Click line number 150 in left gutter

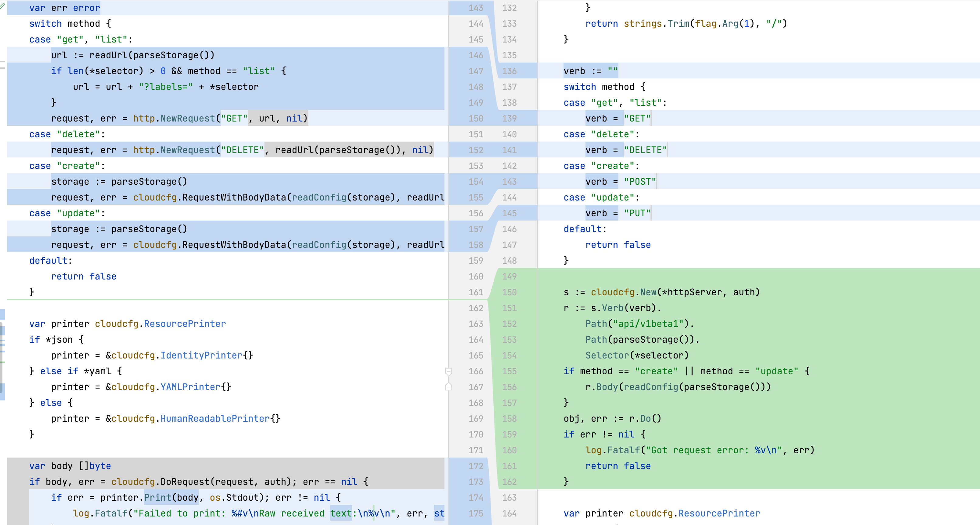(x=475, y=118)
